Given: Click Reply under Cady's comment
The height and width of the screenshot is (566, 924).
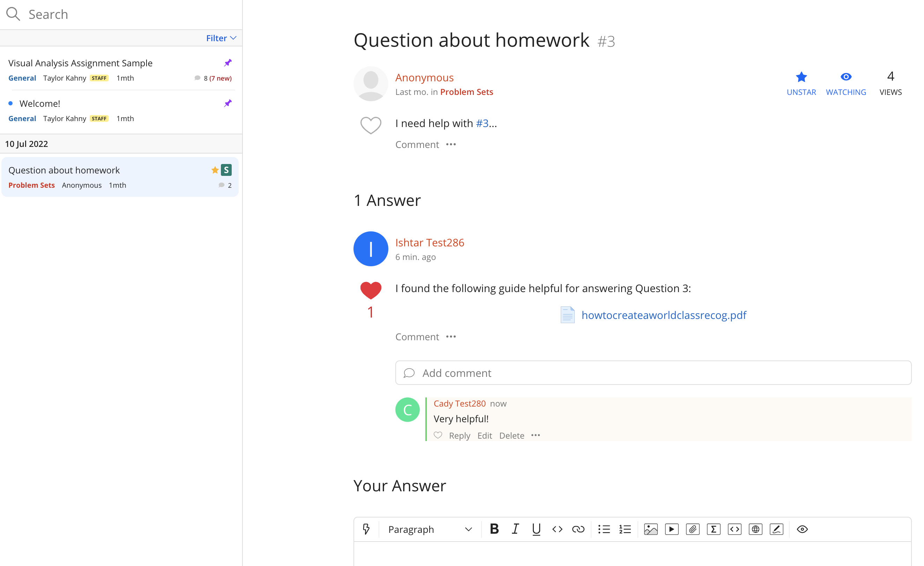Looking at the screenshot, I should point(459,435).
